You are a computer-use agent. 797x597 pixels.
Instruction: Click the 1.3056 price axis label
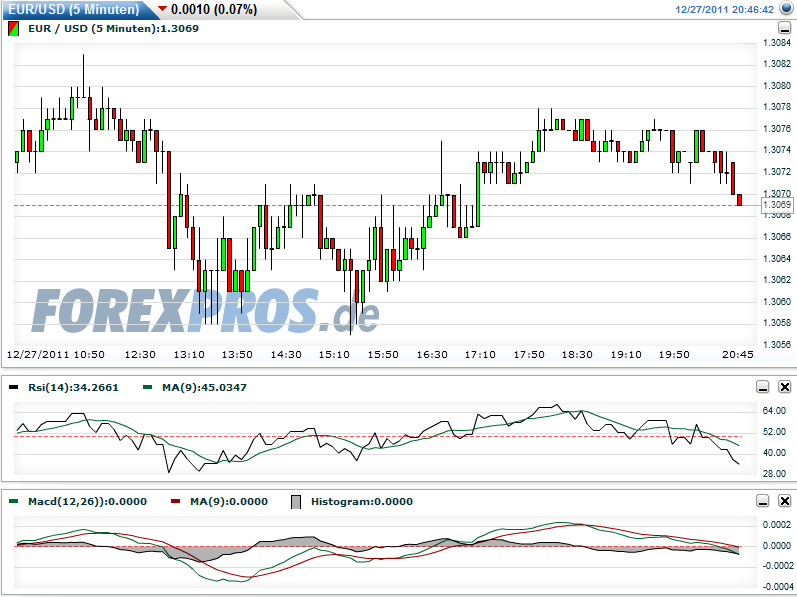pos(777,344)
